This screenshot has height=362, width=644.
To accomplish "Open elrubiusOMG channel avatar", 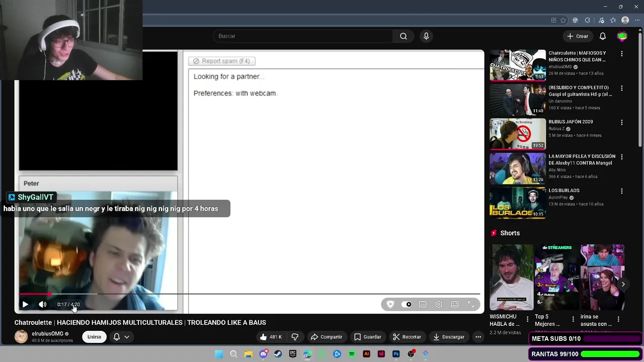I will (21, 337).
